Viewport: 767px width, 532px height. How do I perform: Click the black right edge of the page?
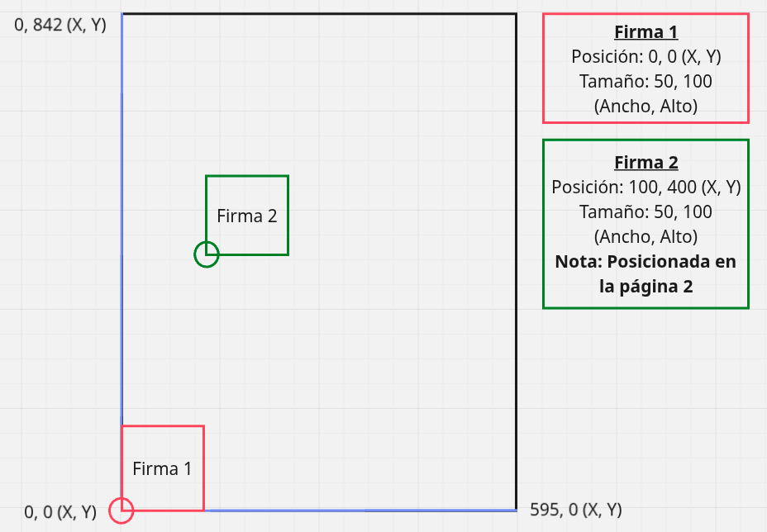coord(516,248)
